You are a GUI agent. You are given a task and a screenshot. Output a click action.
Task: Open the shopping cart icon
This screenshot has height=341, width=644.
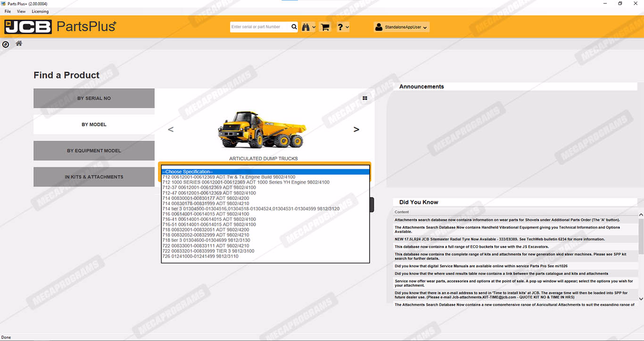pyautogui.click(x=325, y=27)
